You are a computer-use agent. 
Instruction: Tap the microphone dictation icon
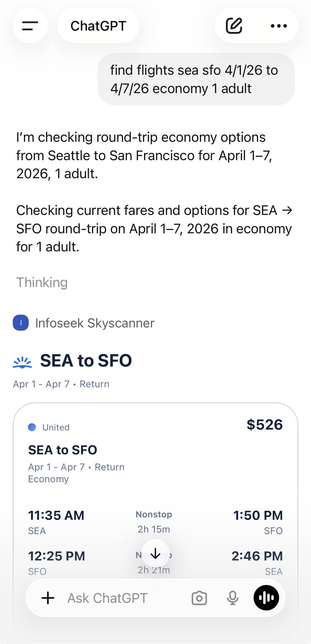(x=233, y=598)
